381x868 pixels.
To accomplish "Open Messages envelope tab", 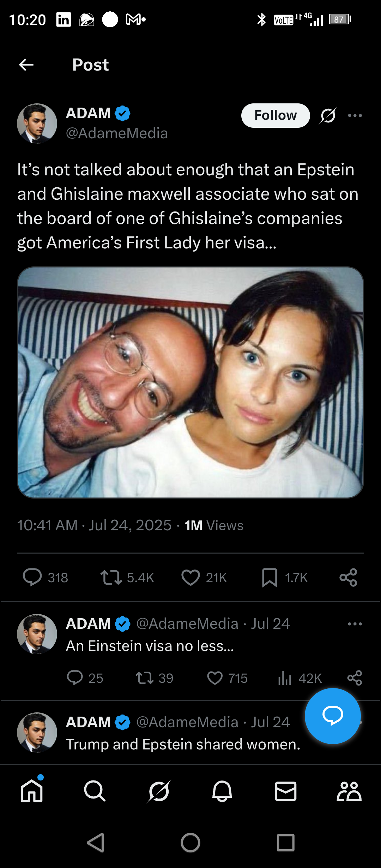I will coord(285,791).
